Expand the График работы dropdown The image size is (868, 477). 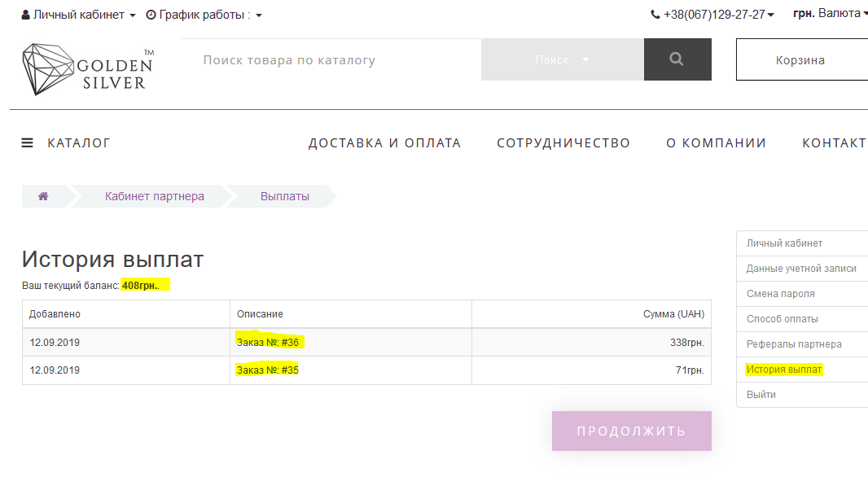pos(204,15)
